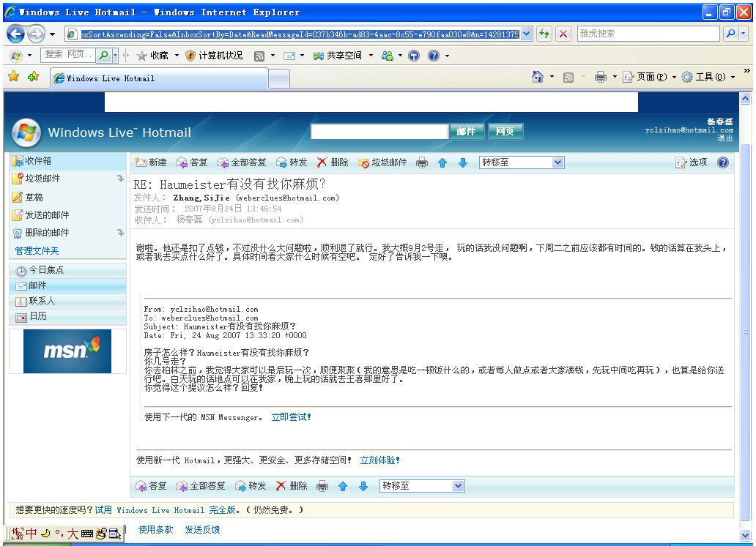The height and width of the screenshot is (546, 756).
Task: Click the magnifier button beside the 雅虎搜索 box
Action: pyautogui.click(x=730, y=34)
